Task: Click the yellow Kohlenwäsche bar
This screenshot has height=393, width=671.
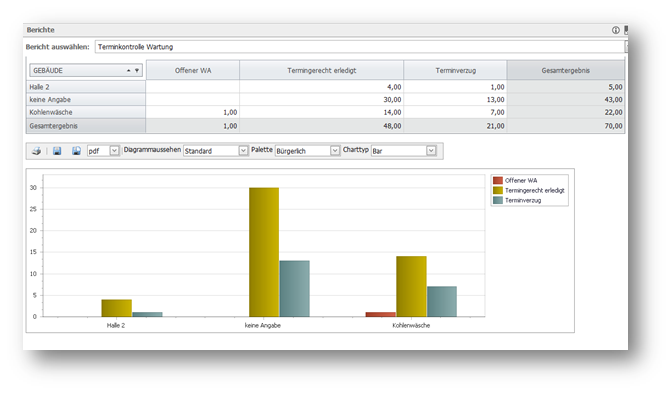Action: tap(411, 286)
